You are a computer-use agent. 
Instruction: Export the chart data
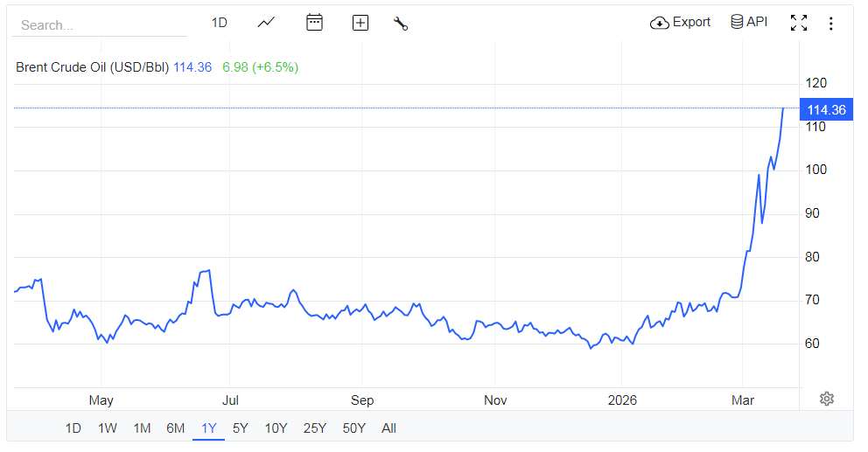pos(680,22)
